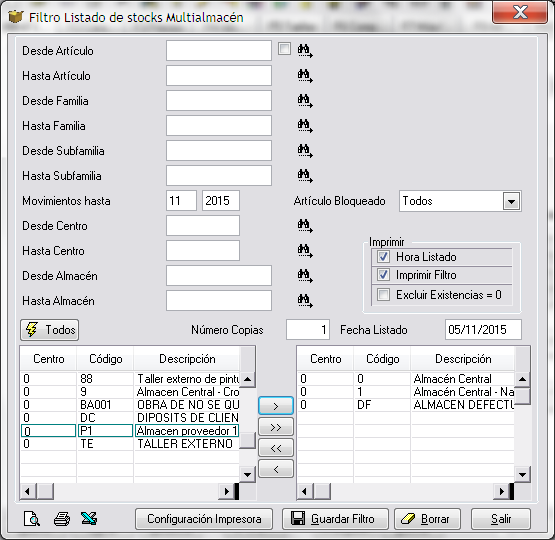Viewport: 555px width, 540px height.
Task: Click binoculars lookup for Hasta Familia
Action: (305, 126)
